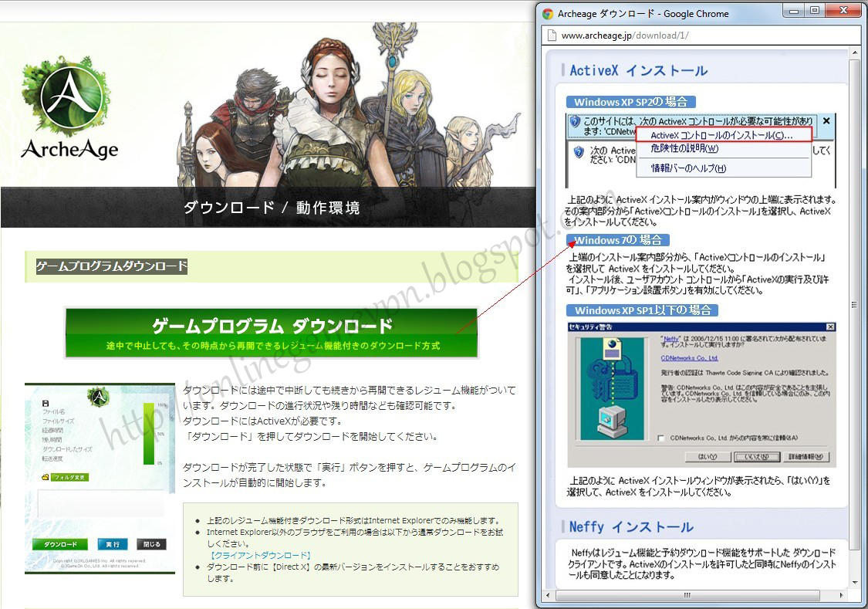Select 危険性の説明 menu entry

(685, 148)
